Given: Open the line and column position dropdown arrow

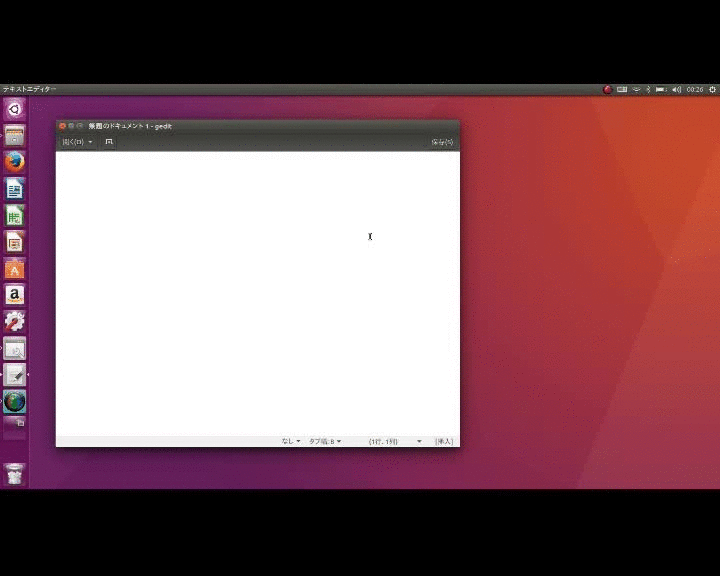Looking at the screenshot, I should [x=419, y=441].
